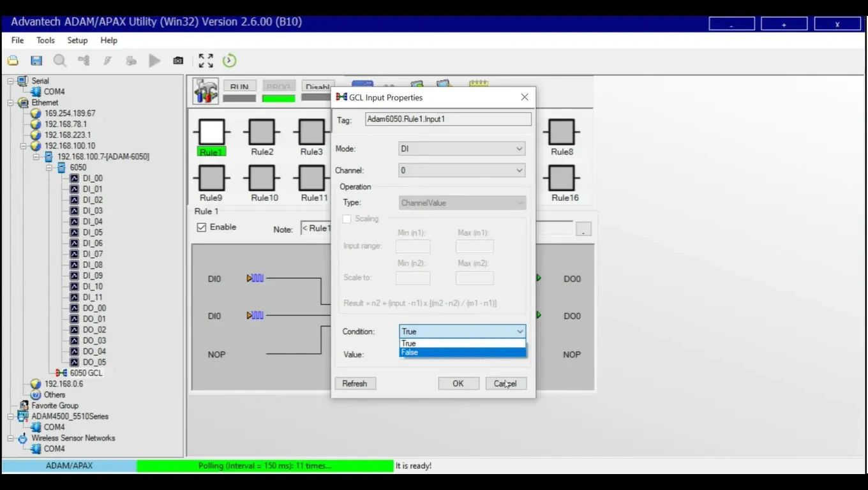Click the camera snapshot toolbar icon
868x490 pixels.
pos(178,61)
